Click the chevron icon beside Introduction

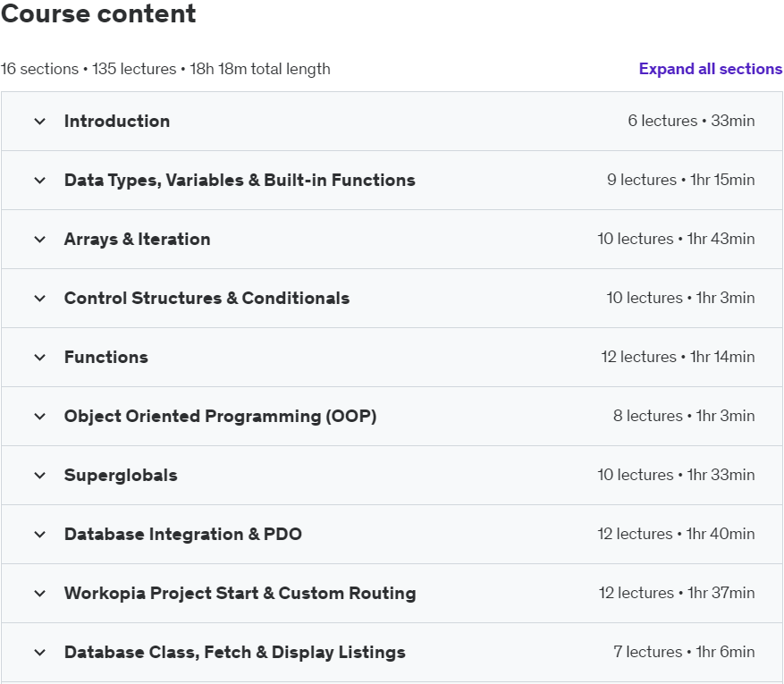(x=39, y=122)
